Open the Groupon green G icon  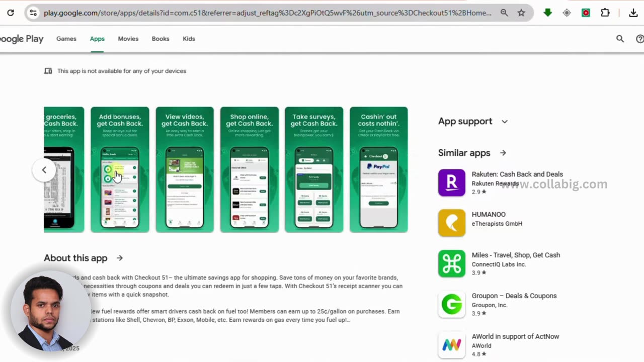tap(452, 304)
